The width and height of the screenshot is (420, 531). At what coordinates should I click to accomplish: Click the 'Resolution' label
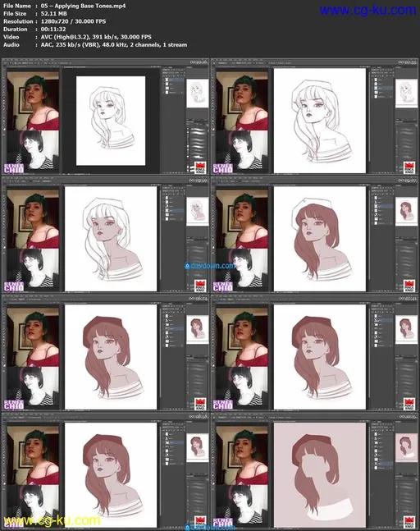coord(18,21)
